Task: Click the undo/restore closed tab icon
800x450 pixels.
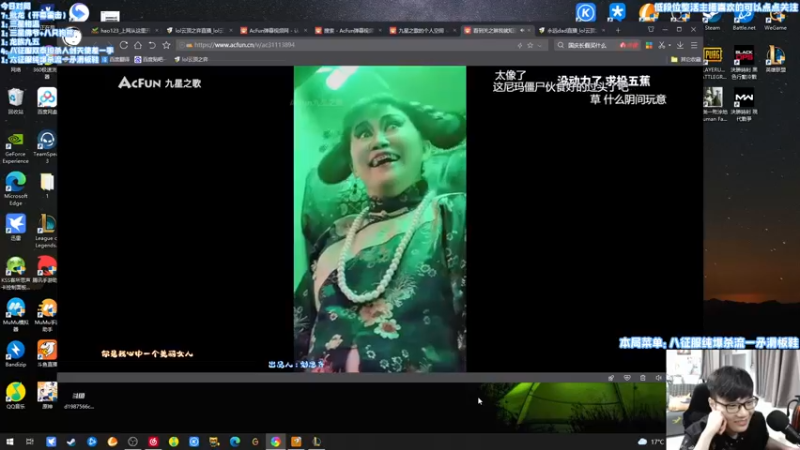Action: 152,45
